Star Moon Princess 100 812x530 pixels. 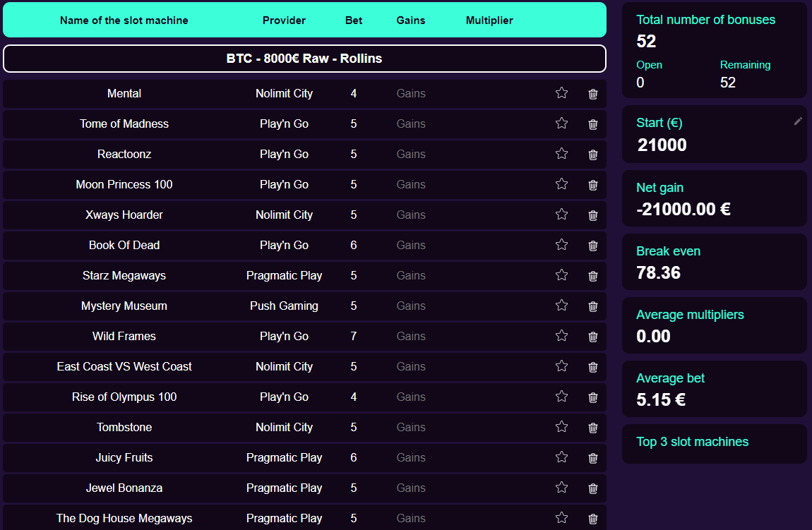tap(562, 184)
